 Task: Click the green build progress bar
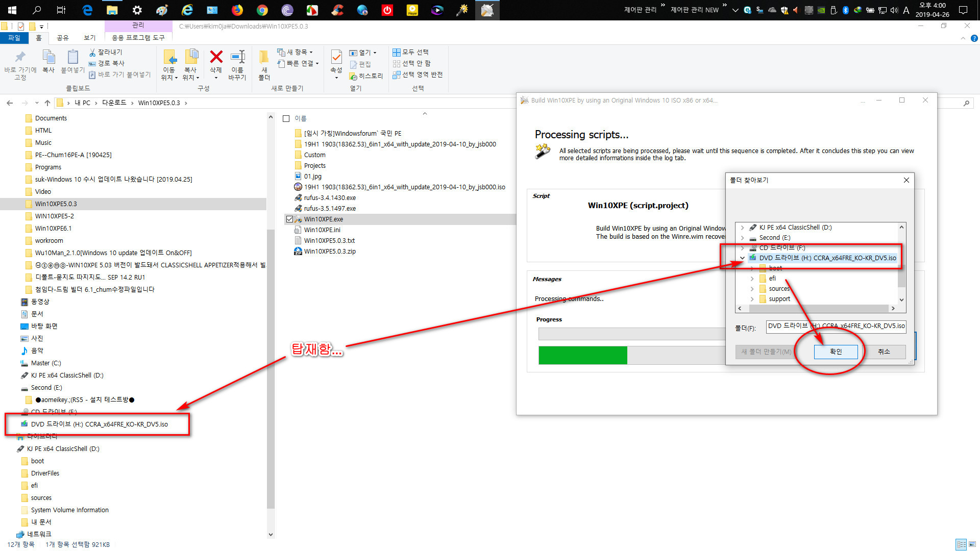(583, 355)
